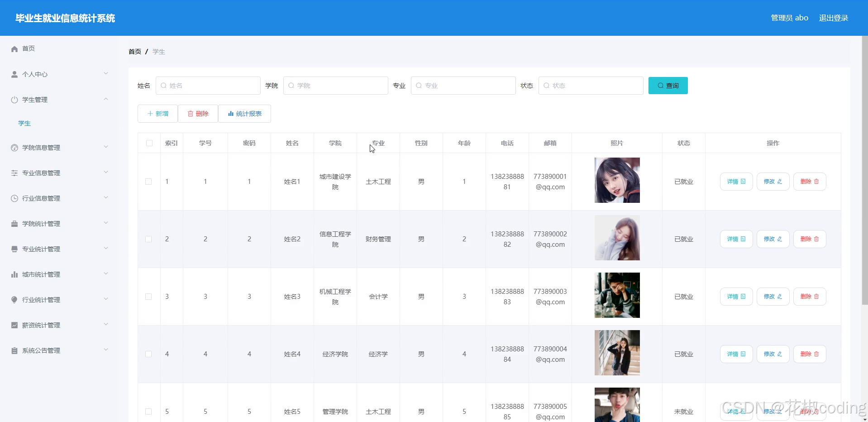The image size is (868, 422).
Task: Select the 学生 submenu item
Action: point(24,123)
